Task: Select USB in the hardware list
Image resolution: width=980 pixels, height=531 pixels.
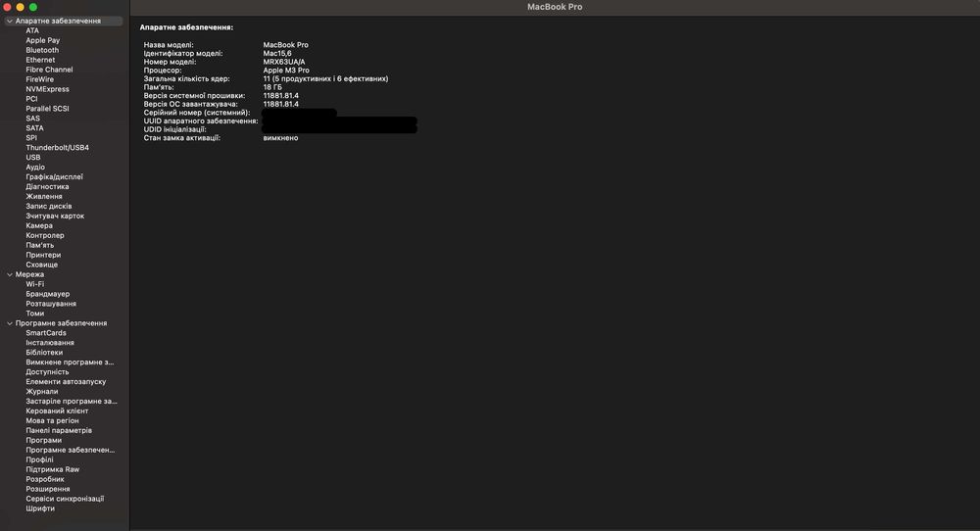Action: coord(33,158)
